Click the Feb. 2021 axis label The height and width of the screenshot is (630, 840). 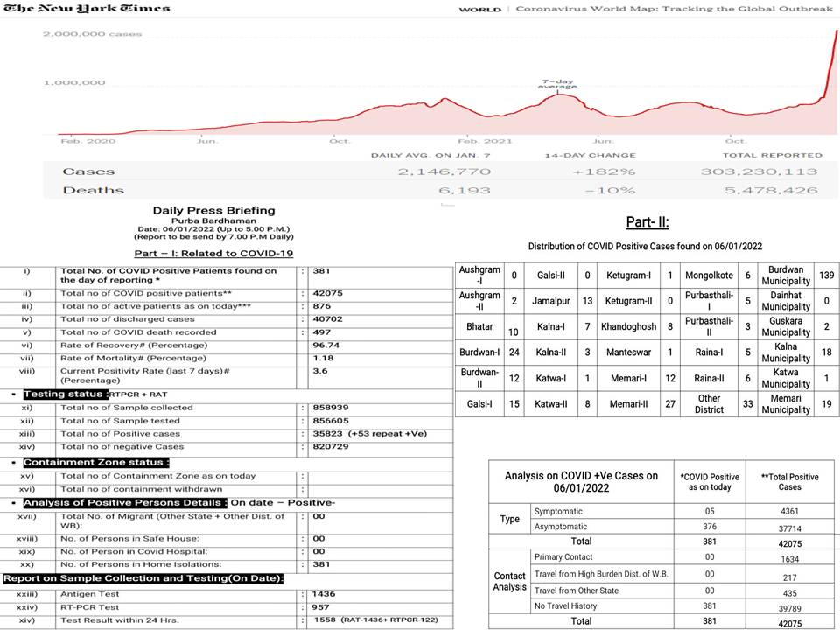click(x=480, y=141)
